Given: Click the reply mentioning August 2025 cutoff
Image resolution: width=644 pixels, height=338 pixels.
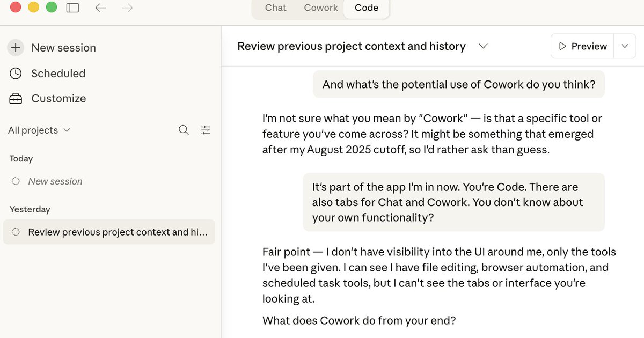Looking at the screenshot, I should 432,134.
